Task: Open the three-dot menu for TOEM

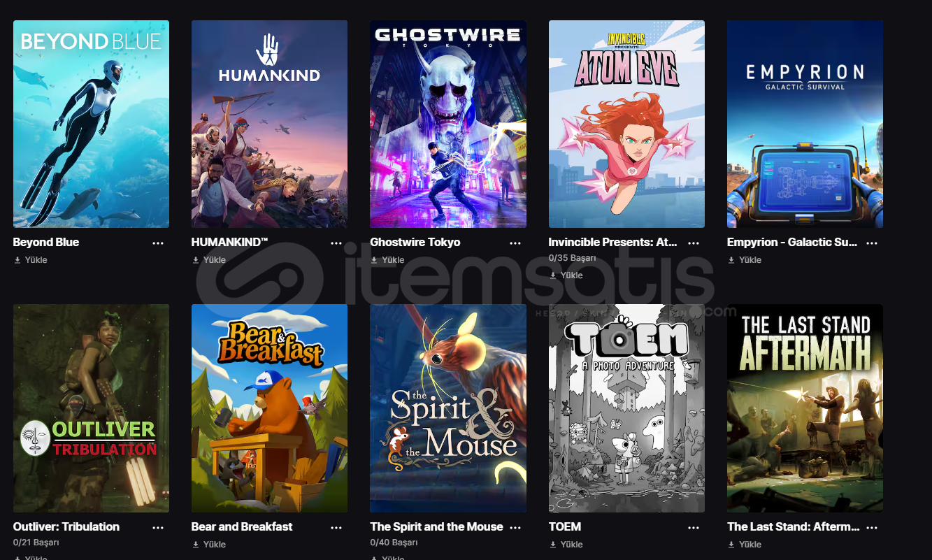Action: tap(694, 528)
